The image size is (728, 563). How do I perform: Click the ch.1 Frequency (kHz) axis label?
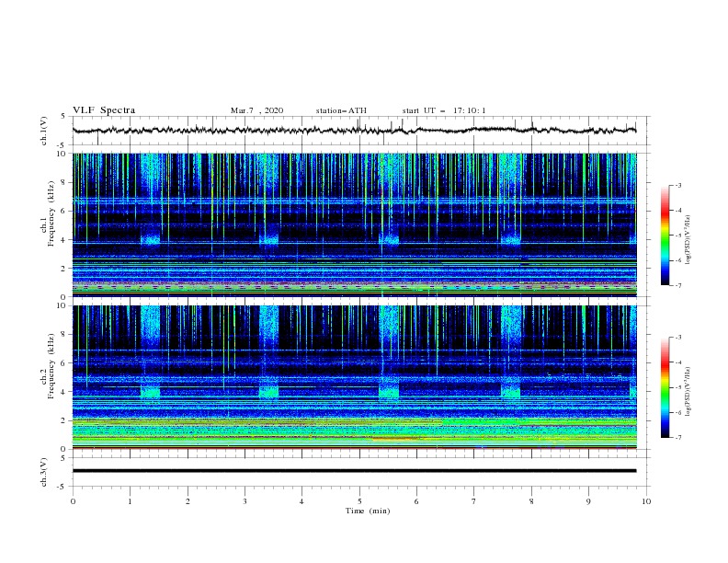click(48, 213)
